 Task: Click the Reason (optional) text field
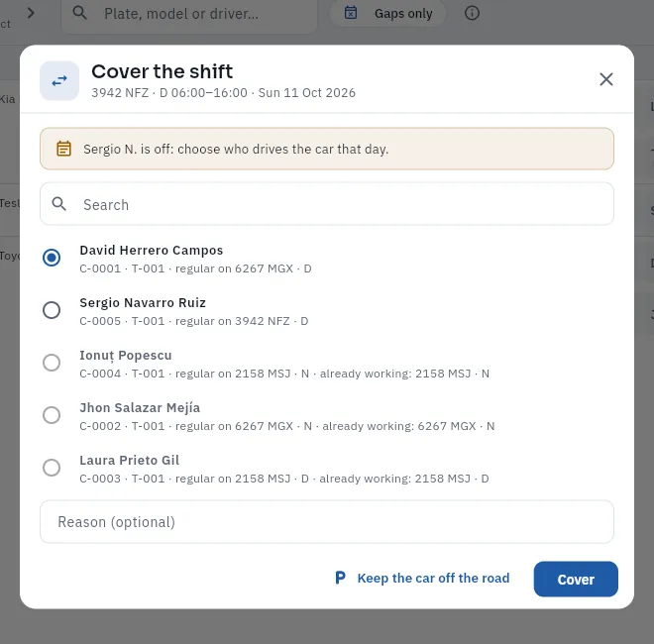(327, 522)
